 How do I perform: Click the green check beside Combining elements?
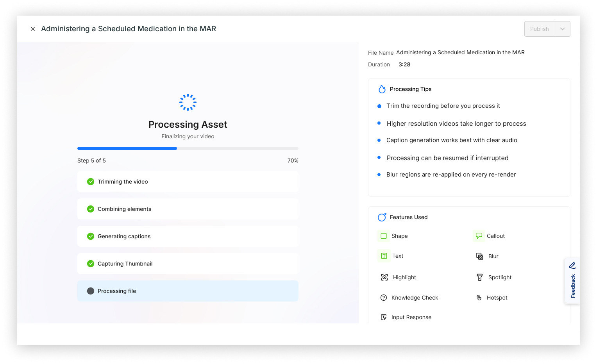[x=91, y=209]
